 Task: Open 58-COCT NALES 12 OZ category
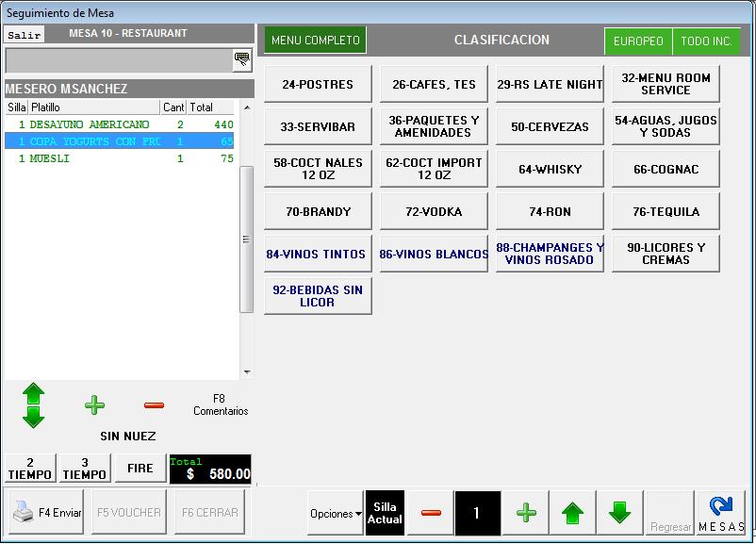point(318,170)
